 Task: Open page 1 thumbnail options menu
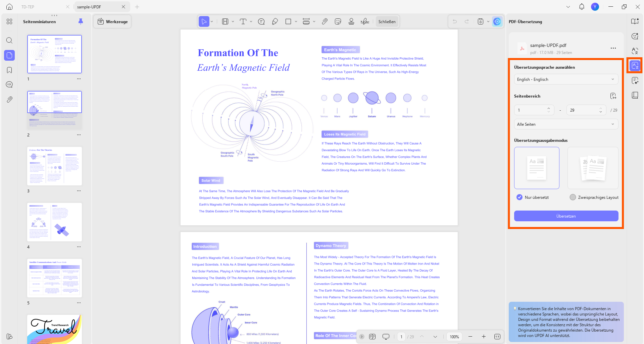(79, 79)
